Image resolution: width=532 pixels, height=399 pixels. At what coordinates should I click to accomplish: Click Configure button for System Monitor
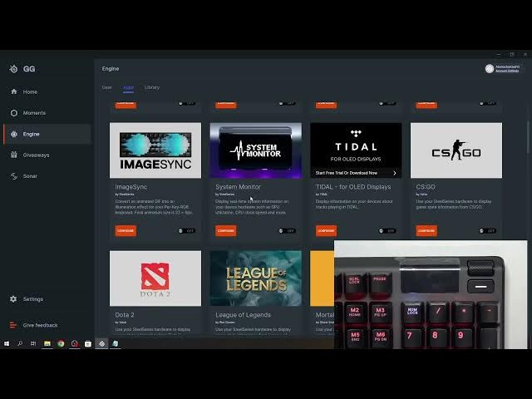click(x=226, y=231)
